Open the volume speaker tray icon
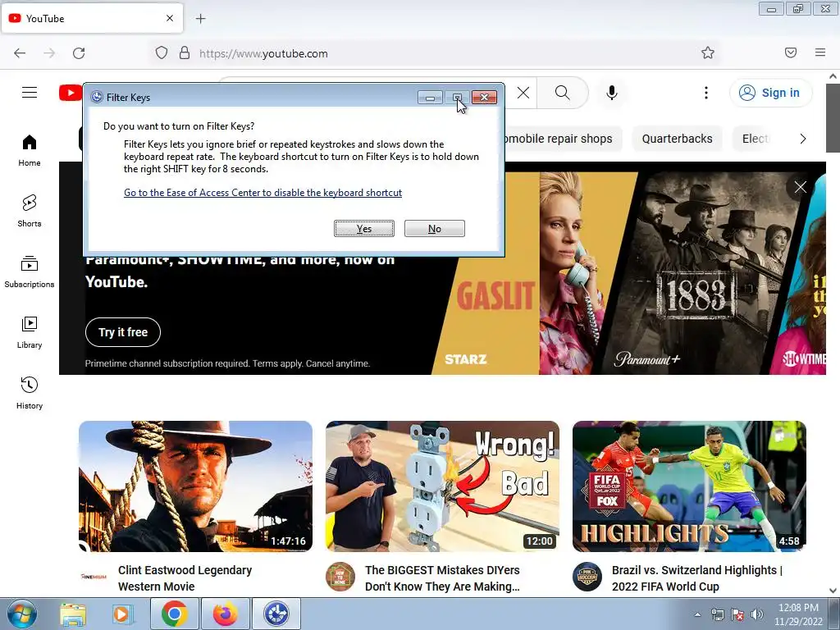The height and width of the screenshot is (630, 840). click(x=757, y=614)
